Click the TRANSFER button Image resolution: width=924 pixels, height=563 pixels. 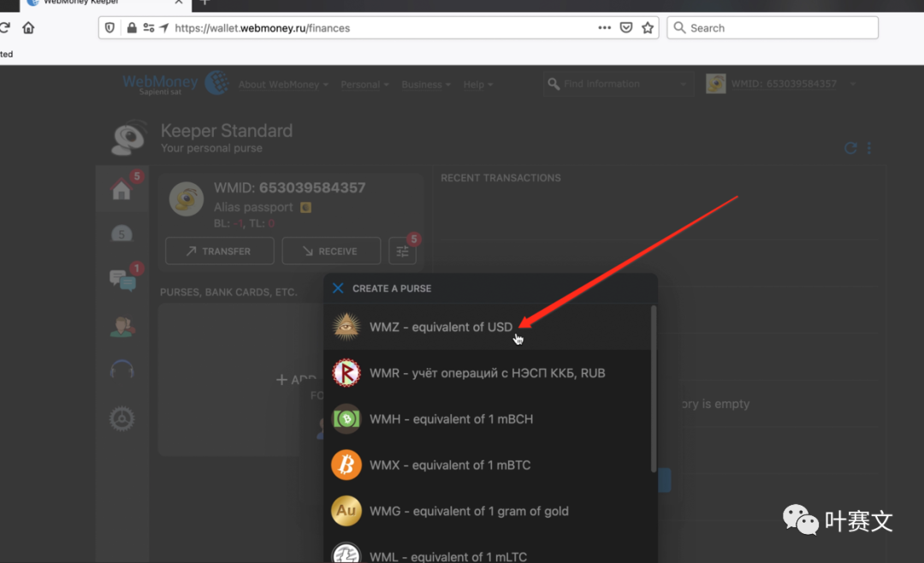tap(220, 252)
